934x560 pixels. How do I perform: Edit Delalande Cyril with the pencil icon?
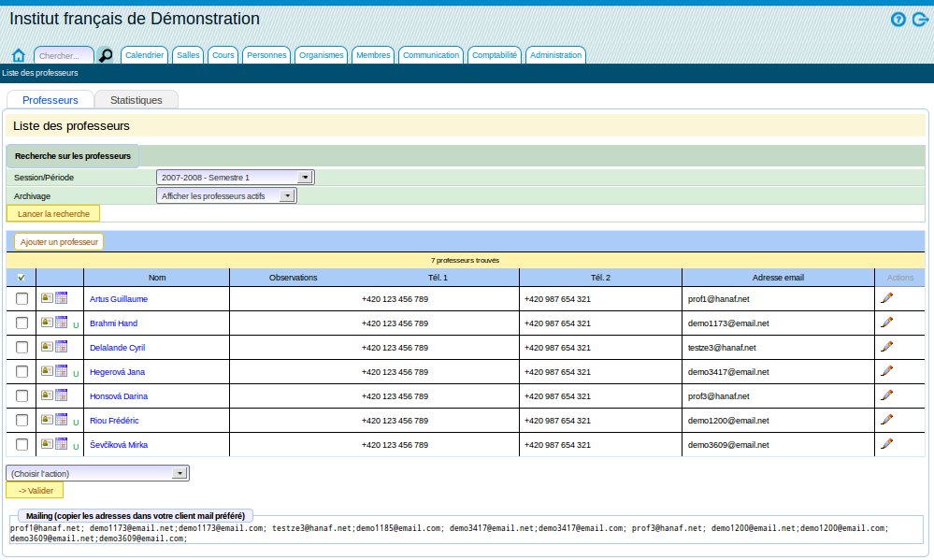click(x=887, y=347)
